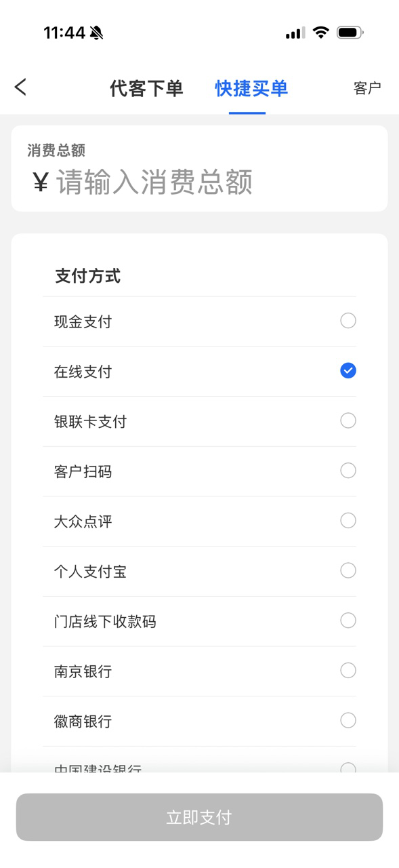The height and width of the screenshot is (868, 399).
Task: Select 在线支付 checked radio button
Action: 348,371
